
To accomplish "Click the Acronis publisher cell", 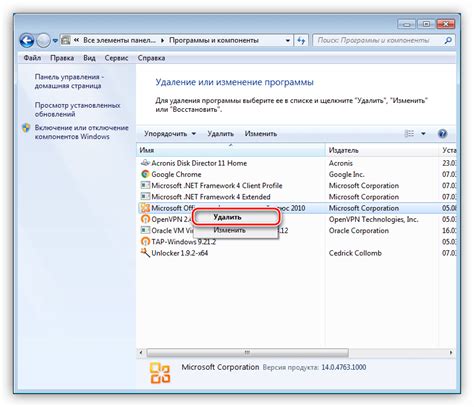I will [341, 163].
